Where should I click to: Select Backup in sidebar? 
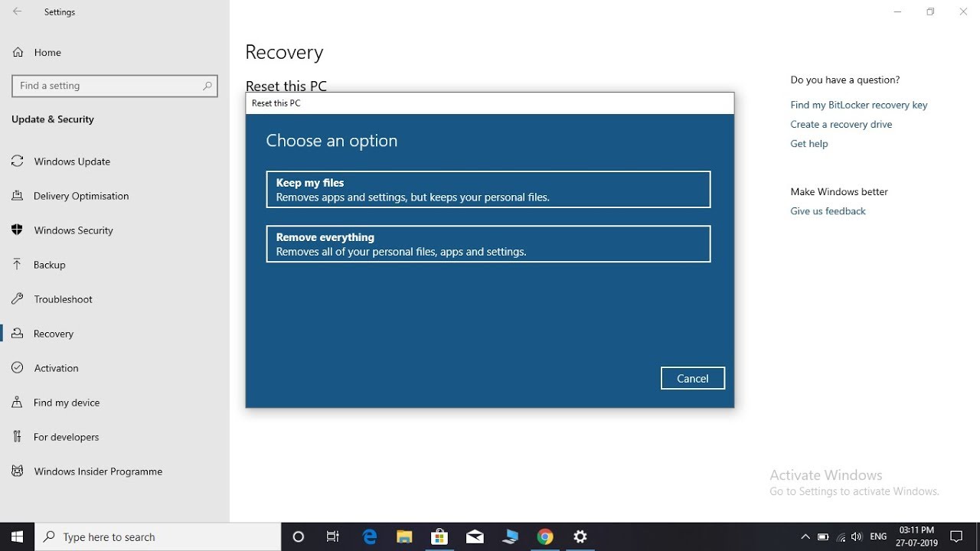[x=115, y=265]
